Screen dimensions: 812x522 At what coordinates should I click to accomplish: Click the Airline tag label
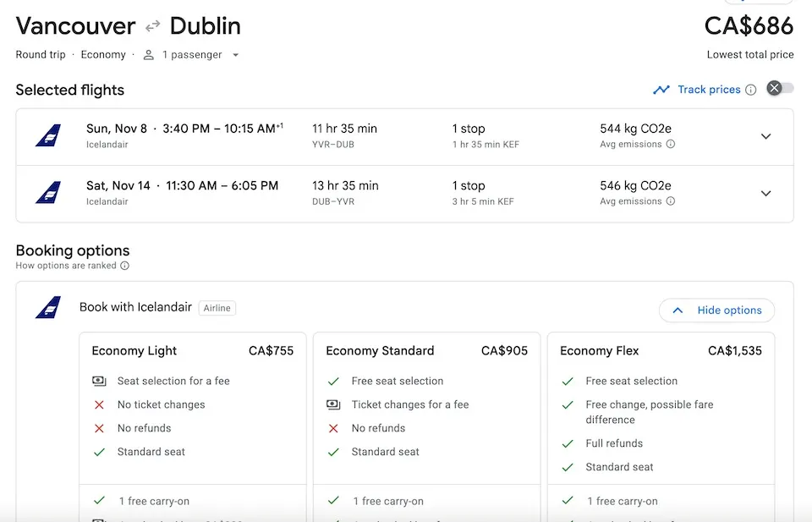[217, 308]
